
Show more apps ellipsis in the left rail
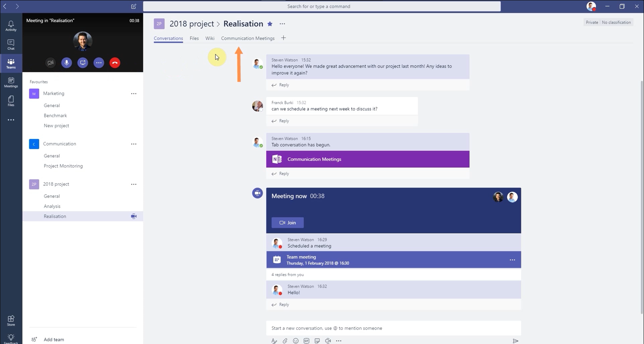click(x=11, y=120)
